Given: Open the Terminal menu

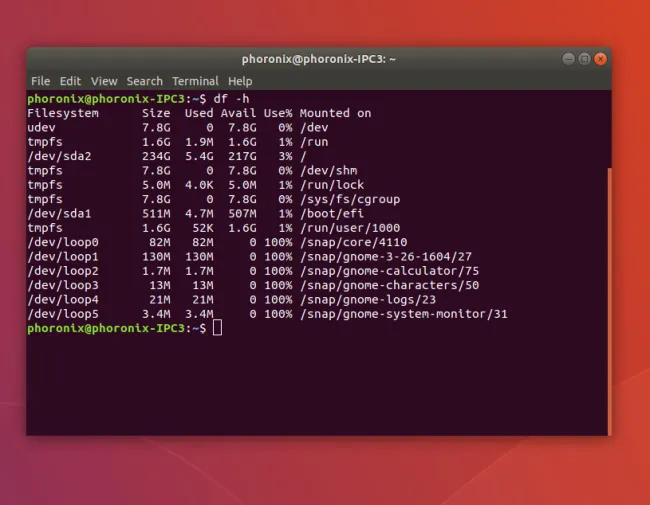Looking at the screenshot, I should [x=195, y=81].
